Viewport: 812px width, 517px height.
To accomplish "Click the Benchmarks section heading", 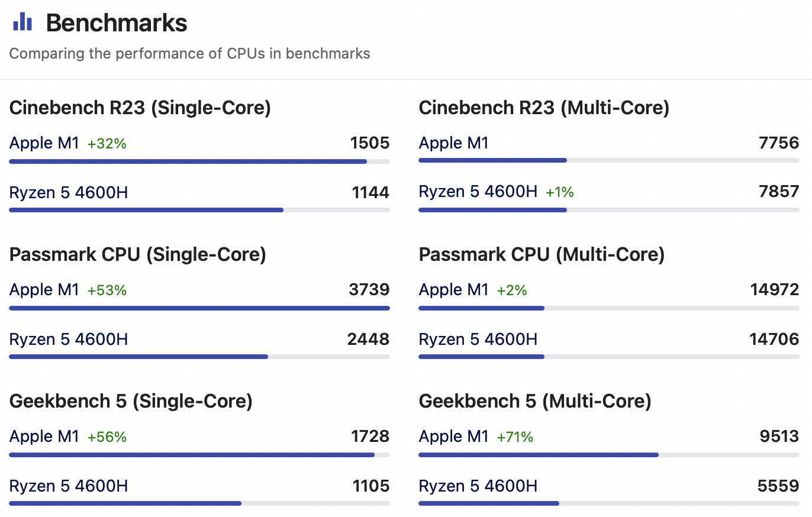I will (117, 23).
